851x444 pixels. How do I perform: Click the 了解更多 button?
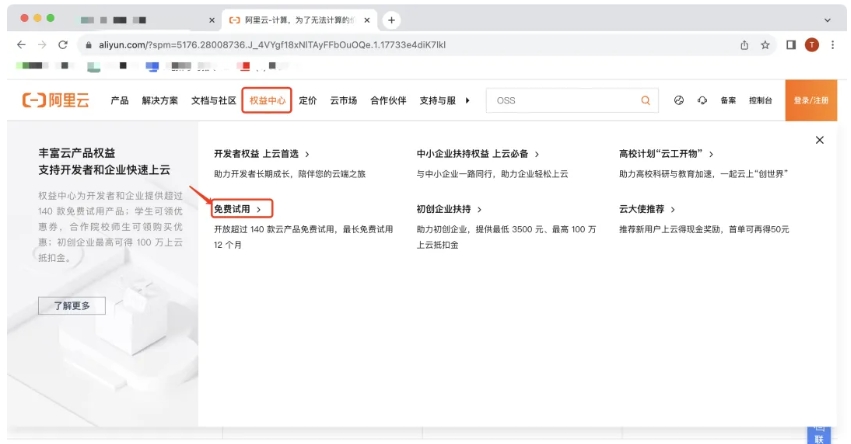click(72, 306)
